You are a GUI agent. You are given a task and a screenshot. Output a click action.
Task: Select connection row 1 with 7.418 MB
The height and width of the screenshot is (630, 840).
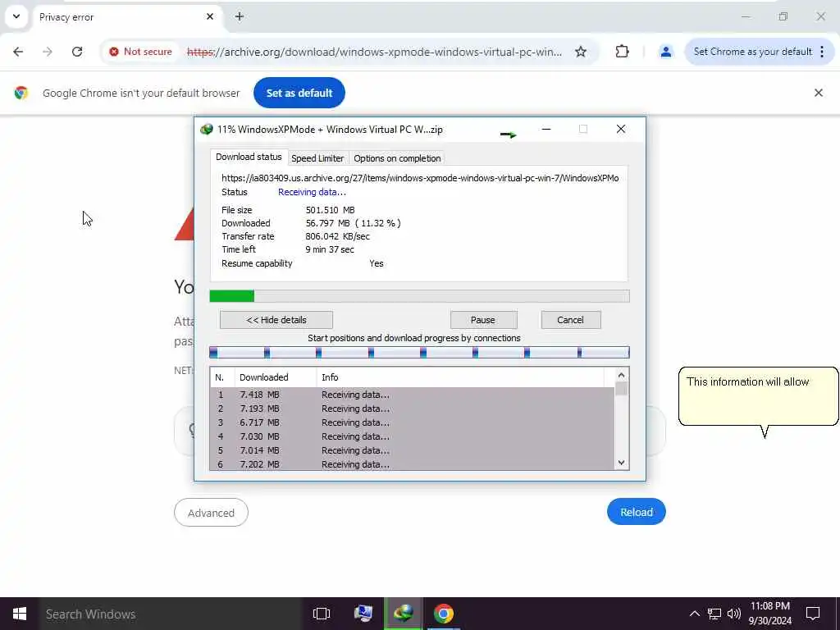tap(412, 395)
